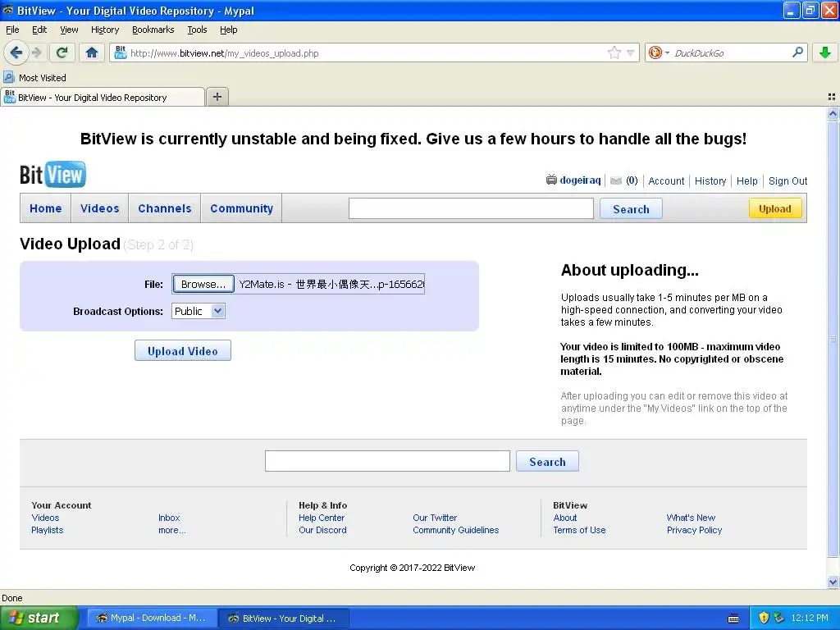Click the top search input field

tap(471, 208)
